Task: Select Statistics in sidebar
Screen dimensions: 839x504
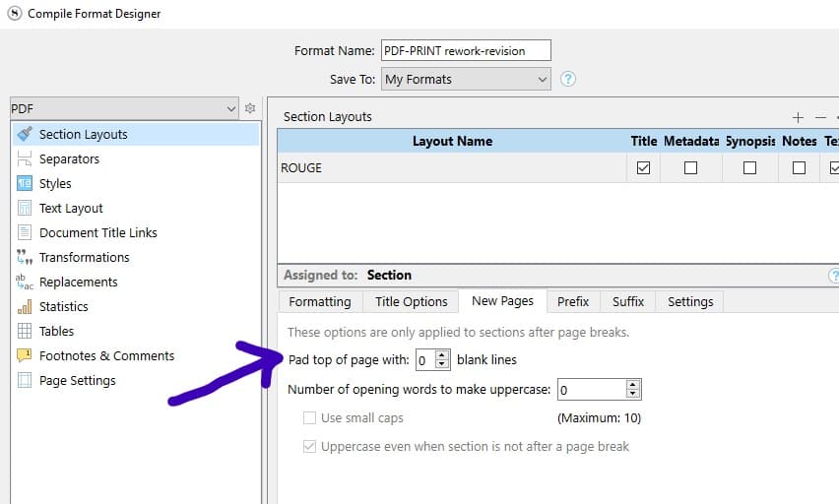Action: pos(136,306)
